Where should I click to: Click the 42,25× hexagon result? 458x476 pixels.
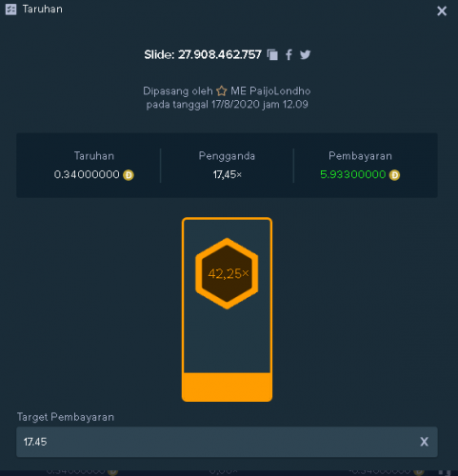(x=227, y=273)
